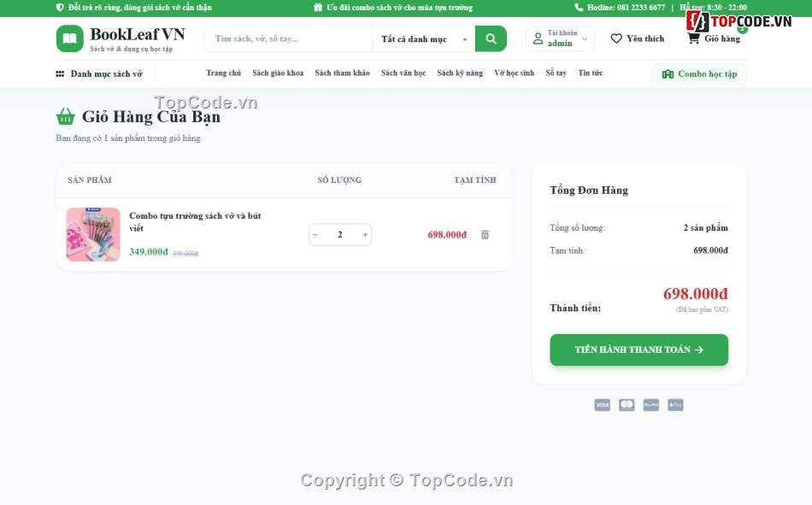Click the PayPal payment icon
Image resolution: width=812 pixels, height=505 pixels.
tap(651, 405)
